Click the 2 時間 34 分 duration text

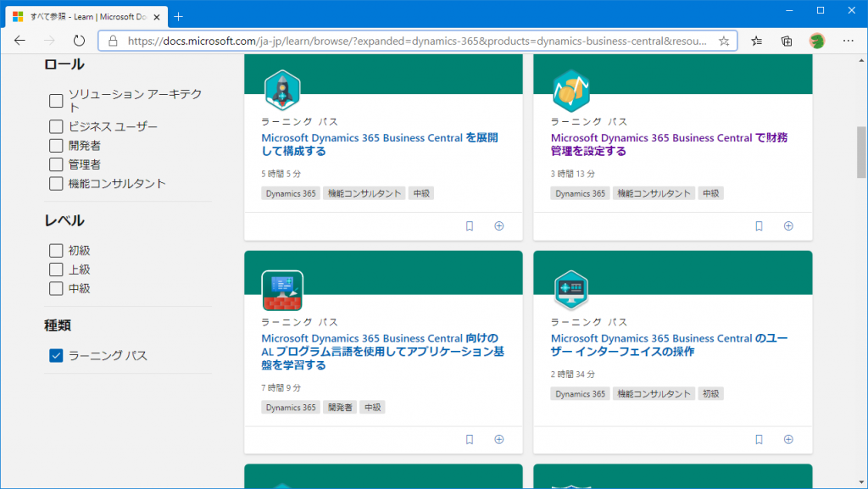pyautogui.click(x=573, y=375)
